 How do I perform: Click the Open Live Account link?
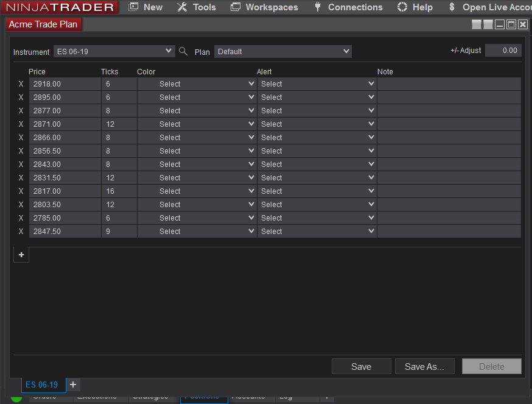click(x=490, y=7)
